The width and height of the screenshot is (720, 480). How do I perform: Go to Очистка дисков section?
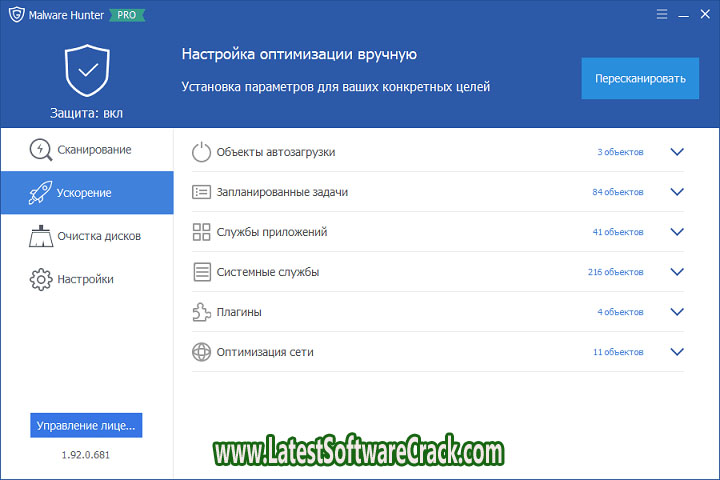click(x=87, y=236)
